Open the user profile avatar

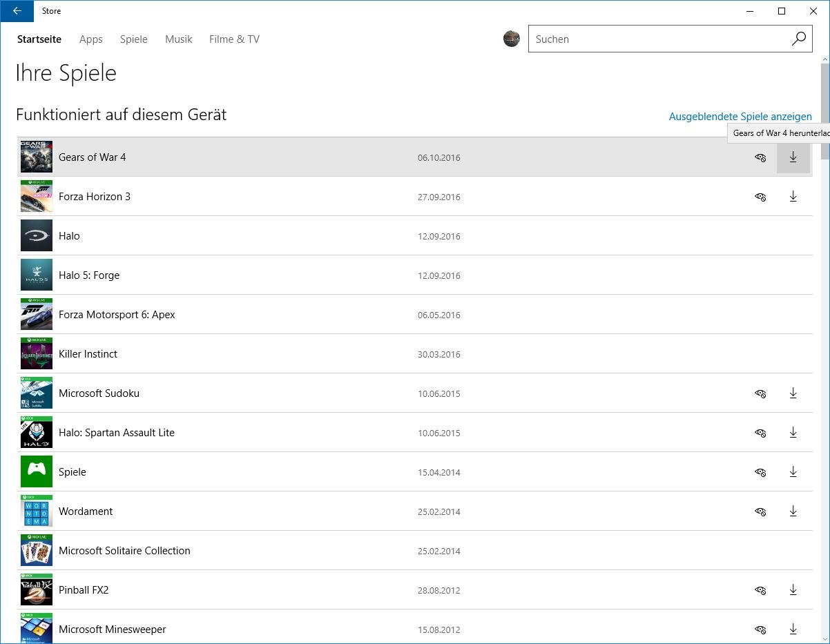(511, 39)
